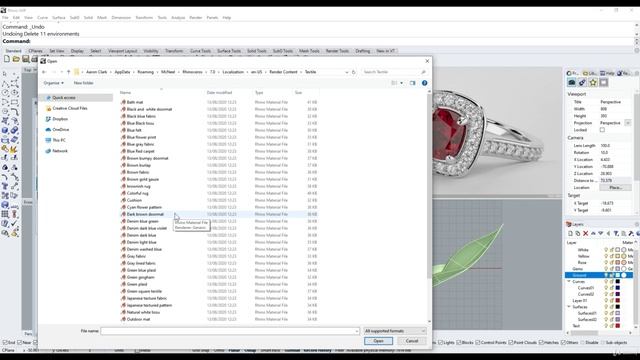Click the material link icon in Properties panel
The height and width of the screenshot is (360, 640).
point(582,82)
